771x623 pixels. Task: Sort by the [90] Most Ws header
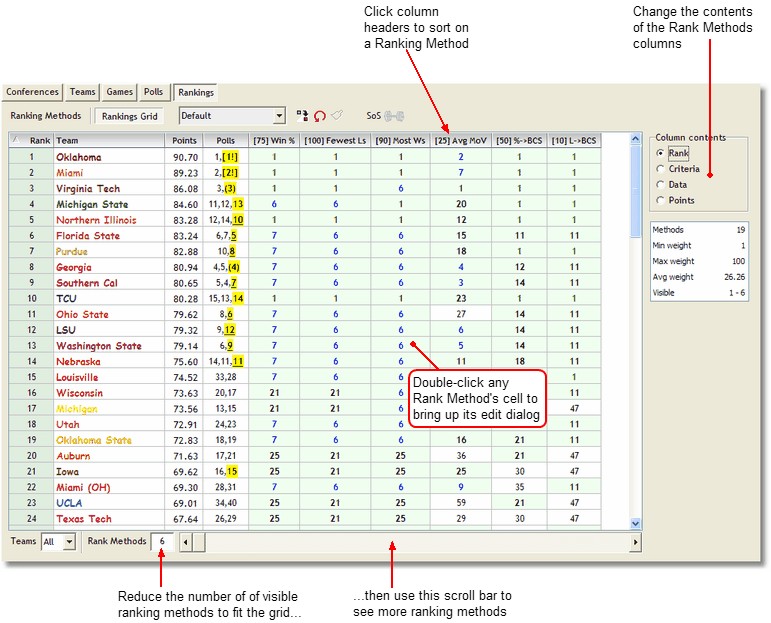coord(400,141)
